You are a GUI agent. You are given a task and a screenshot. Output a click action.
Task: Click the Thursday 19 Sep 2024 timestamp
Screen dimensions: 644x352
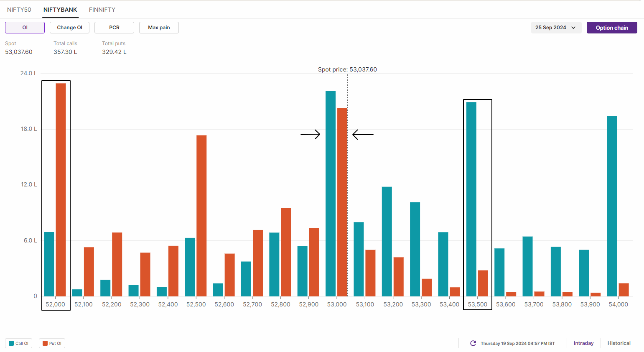pos(518,343)
